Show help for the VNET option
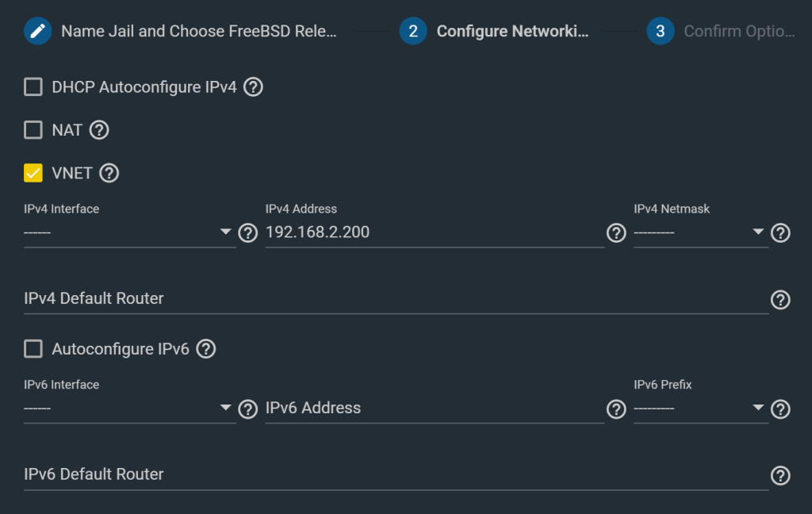812x514 pixels. 109,173
